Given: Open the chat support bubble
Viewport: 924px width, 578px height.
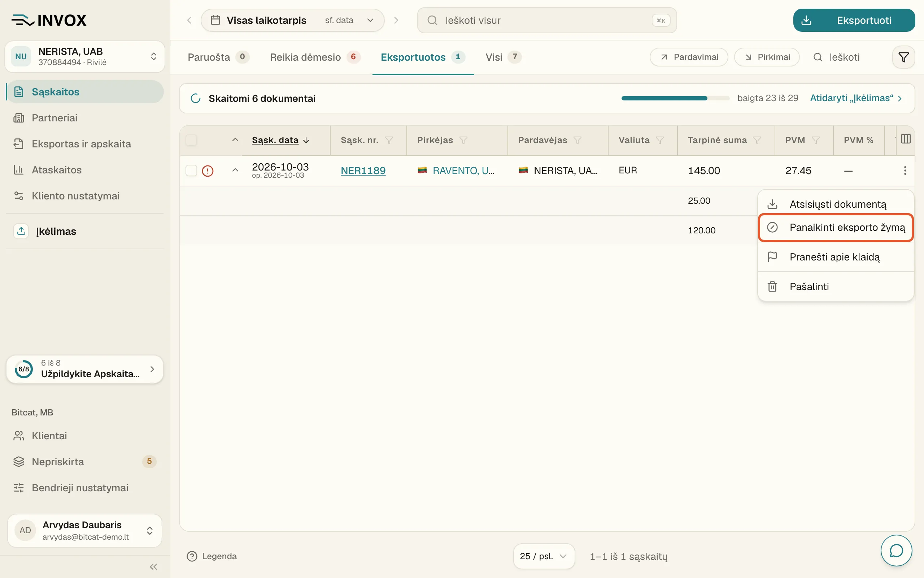Looking at the screenshot, I should [x=896, y=551].
